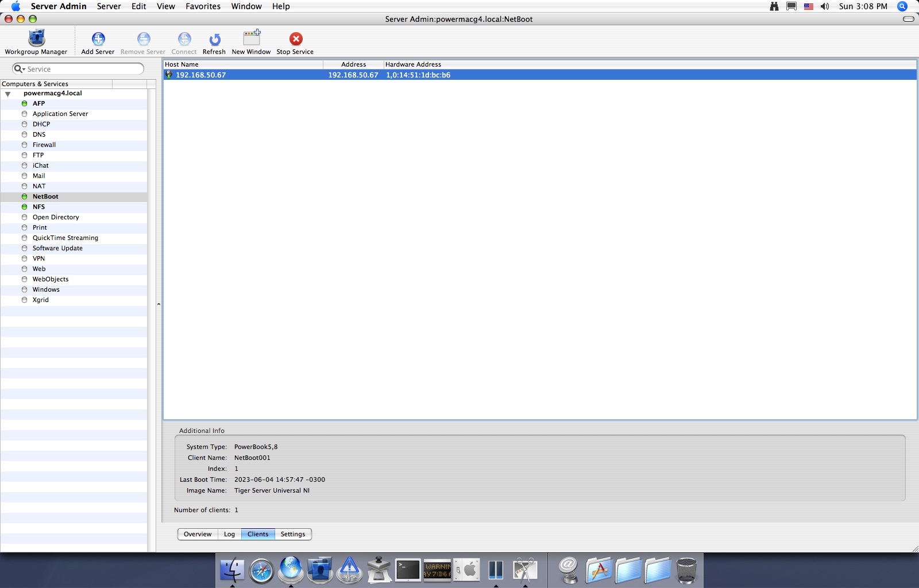Select the DNS service
Screen dimensions: 919x588
(74, 134)
